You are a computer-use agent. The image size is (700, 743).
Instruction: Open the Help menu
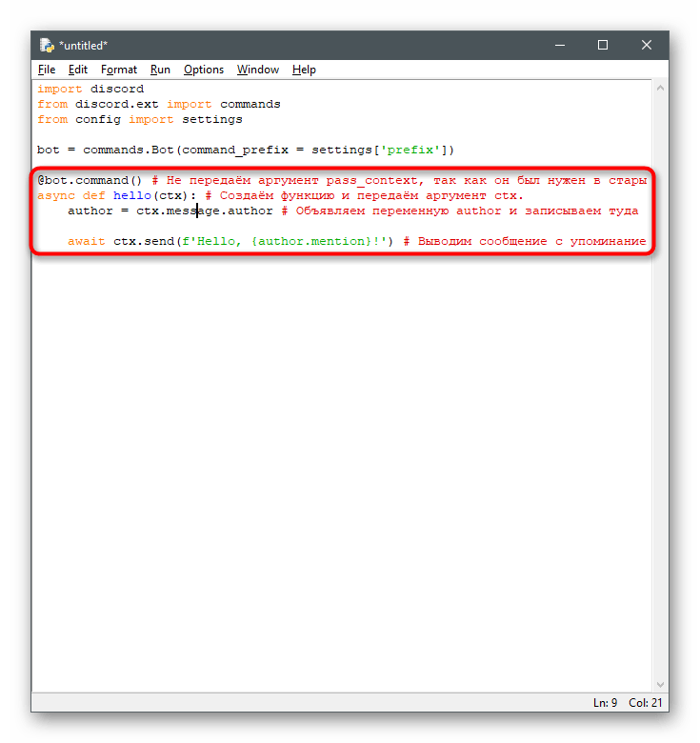point(304,70)
